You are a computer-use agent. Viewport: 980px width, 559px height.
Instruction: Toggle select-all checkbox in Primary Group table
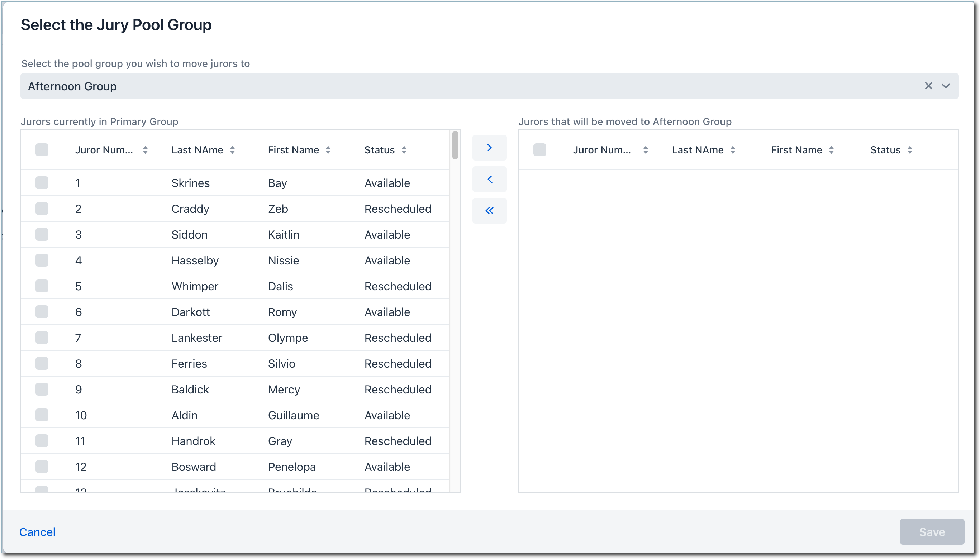coord(42,150)
